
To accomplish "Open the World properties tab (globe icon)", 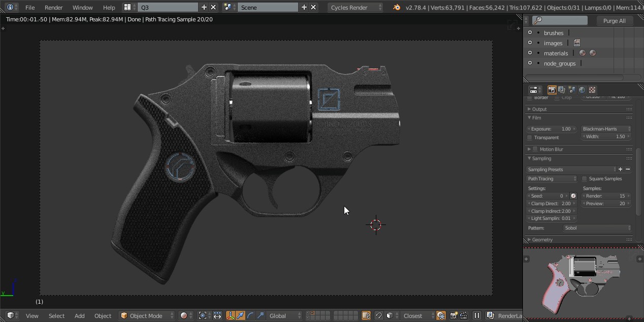I will pos(582,90).
